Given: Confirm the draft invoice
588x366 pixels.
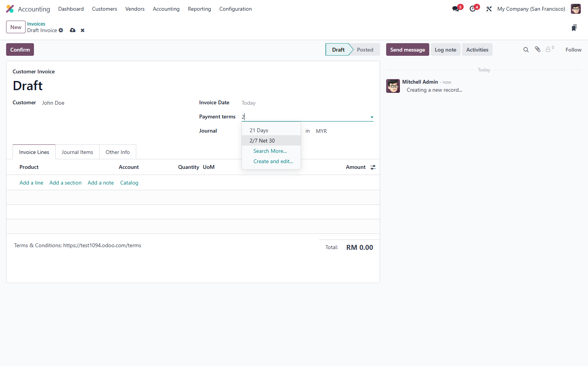Looking at the screenshot, I should coord(20,50).
